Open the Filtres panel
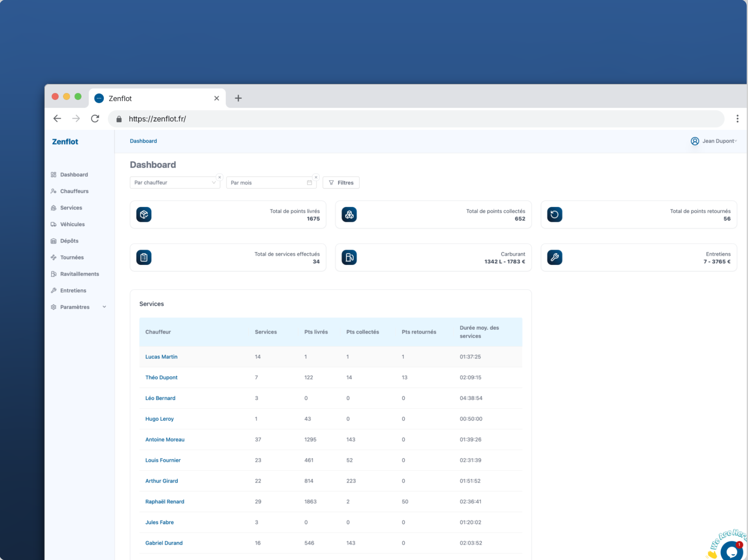 coord(341,183)
